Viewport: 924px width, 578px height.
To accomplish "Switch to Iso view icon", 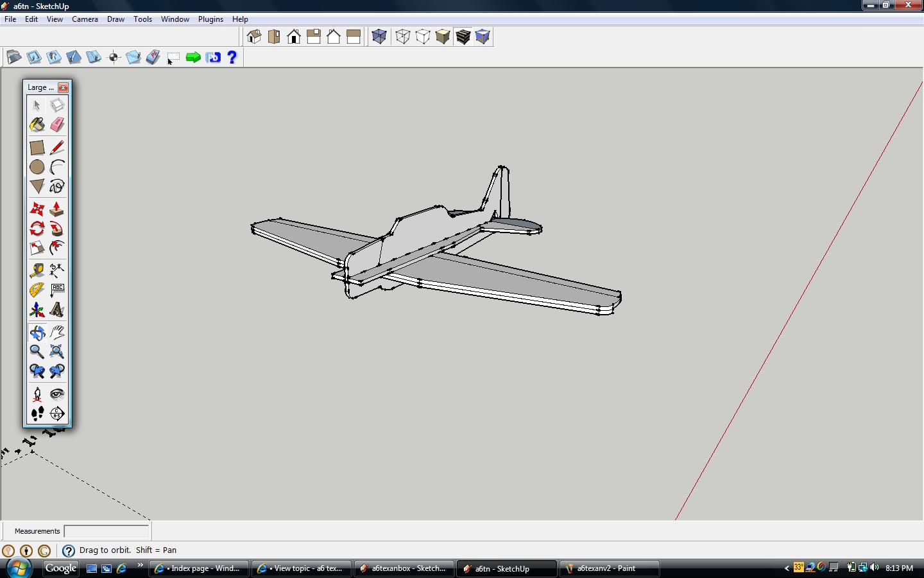I will click(254, 37).
